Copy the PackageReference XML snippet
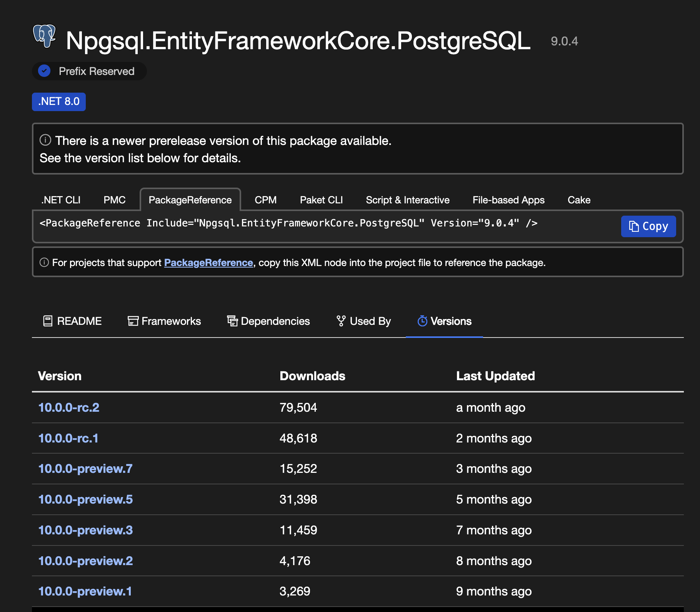This screenshot has height=612, width=700. (x=648, y=226)
